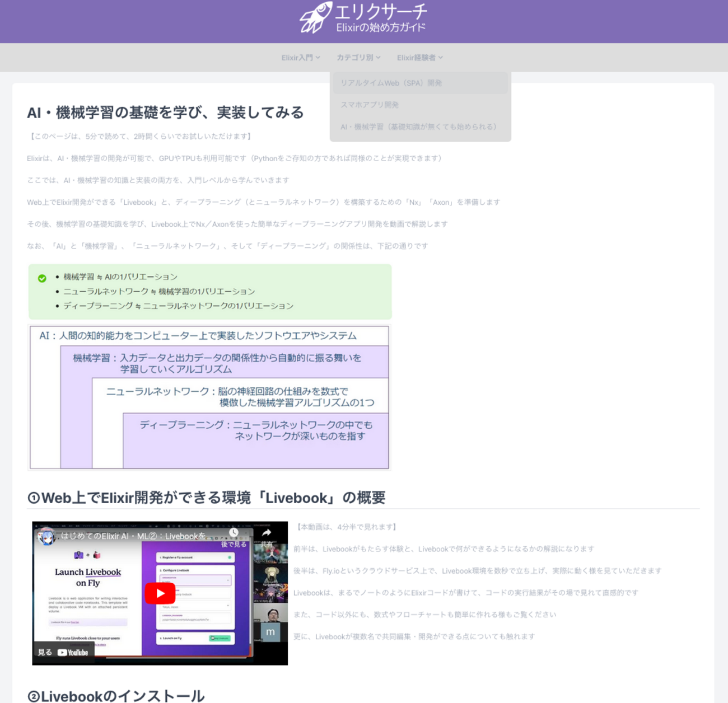Viewport: 728px width, 703px height.
Task: Expand the Elixir経験者 navigation menu
Action: [x=420, y=58]
